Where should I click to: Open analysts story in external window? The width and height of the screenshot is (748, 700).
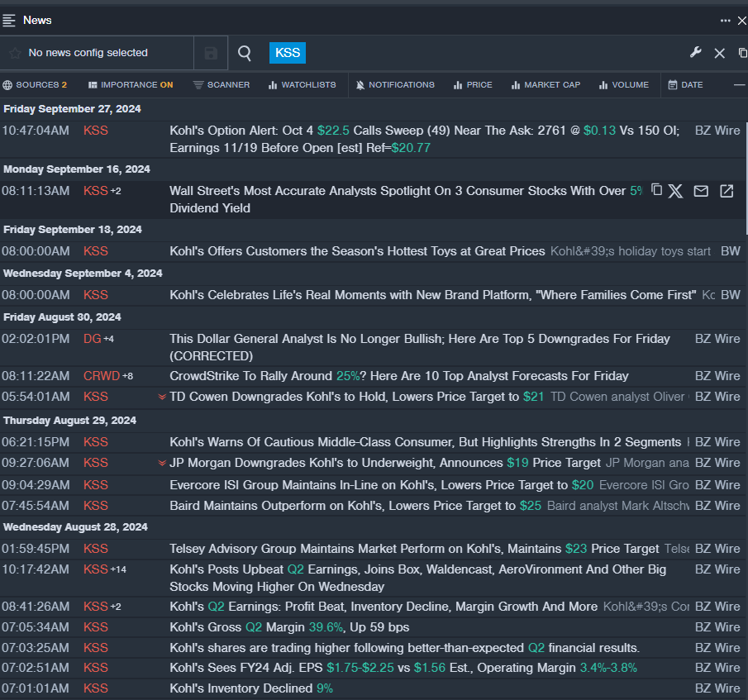pyautogui.click(x=727, y=191)
